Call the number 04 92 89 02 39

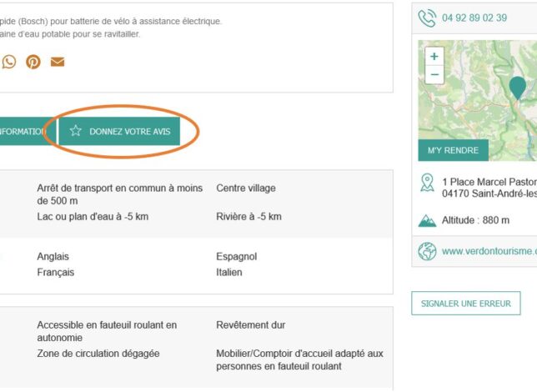pos(474,18)
